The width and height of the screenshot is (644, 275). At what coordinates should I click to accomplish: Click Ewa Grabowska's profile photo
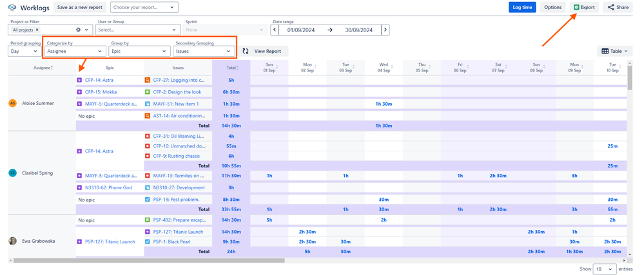[x=13, y=241]
